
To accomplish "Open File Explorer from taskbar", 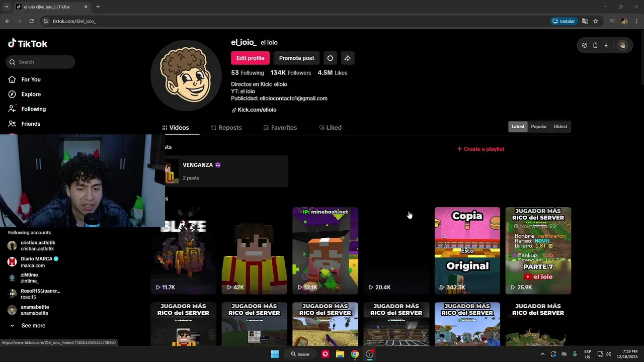I will (340, 354).
